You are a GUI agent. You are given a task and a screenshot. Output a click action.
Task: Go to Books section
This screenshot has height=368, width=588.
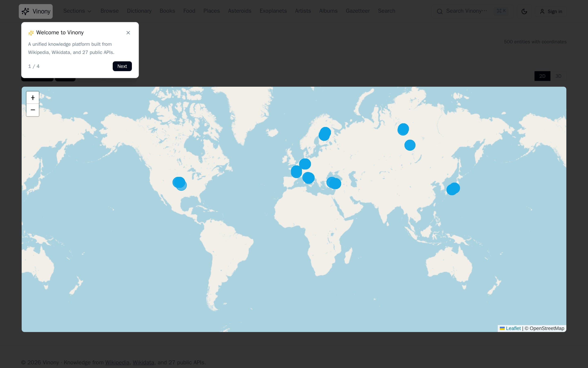[167, 11]
